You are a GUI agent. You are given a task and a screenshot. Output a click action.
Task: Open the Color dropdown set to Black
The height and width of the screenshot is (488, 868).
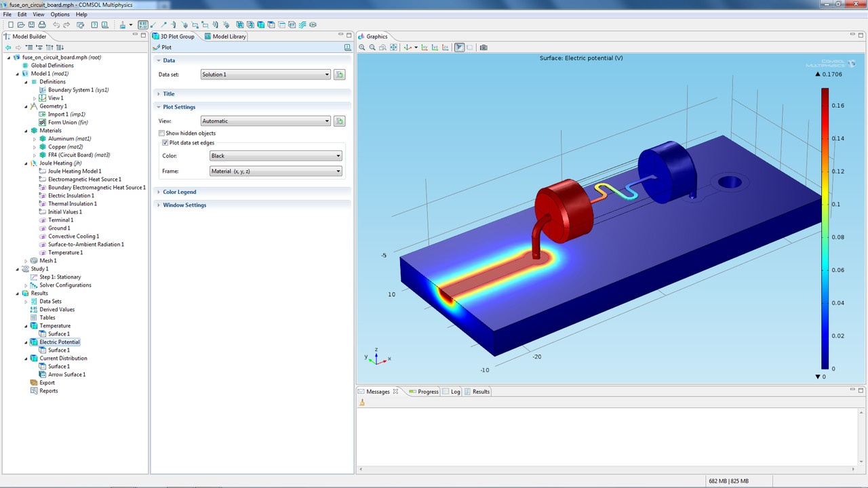pos(275,156)
